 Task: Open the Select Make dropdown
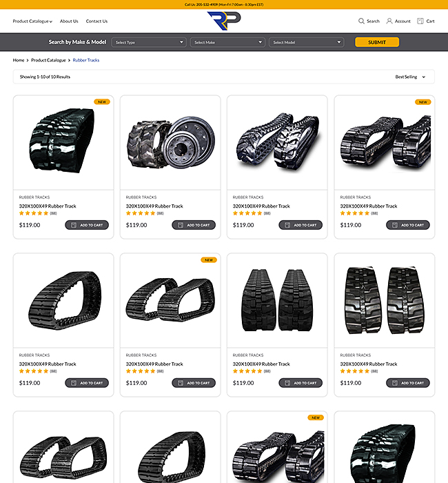227,42
